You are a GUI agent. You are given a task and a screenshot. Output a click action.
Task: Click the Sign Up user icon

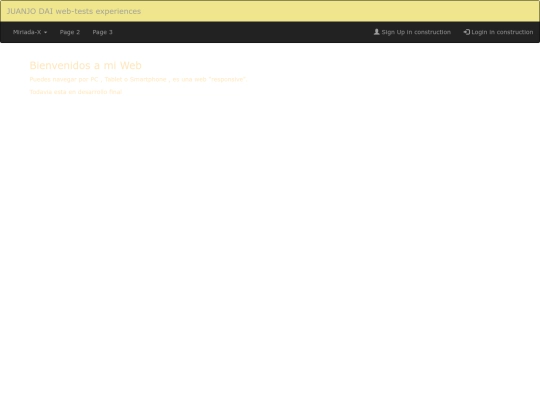(x=377, y=32)
